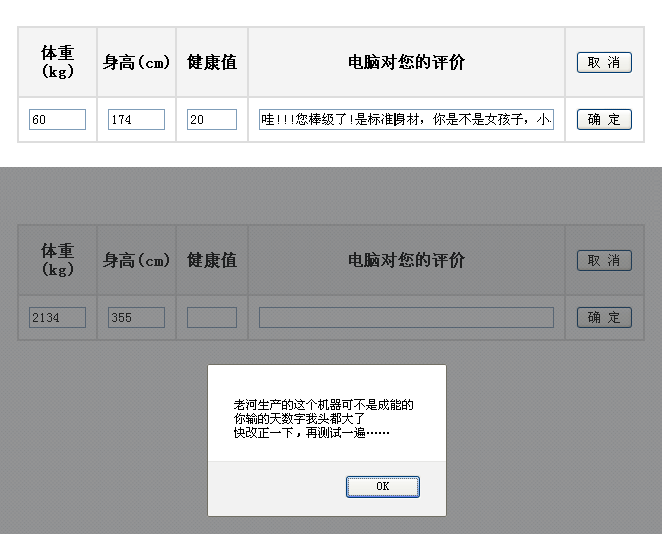
Task: Click the alert line 老河生产的这个机器可不是成能的
Action: [x=323, y=405]
